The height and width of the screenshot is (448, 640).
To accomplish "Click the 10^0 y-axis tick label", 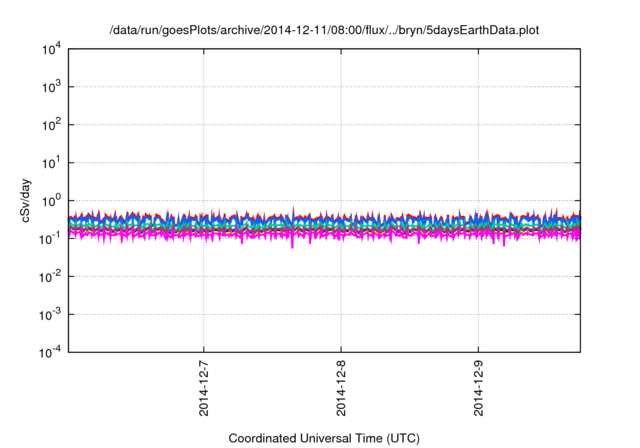I will coord(51,201).
